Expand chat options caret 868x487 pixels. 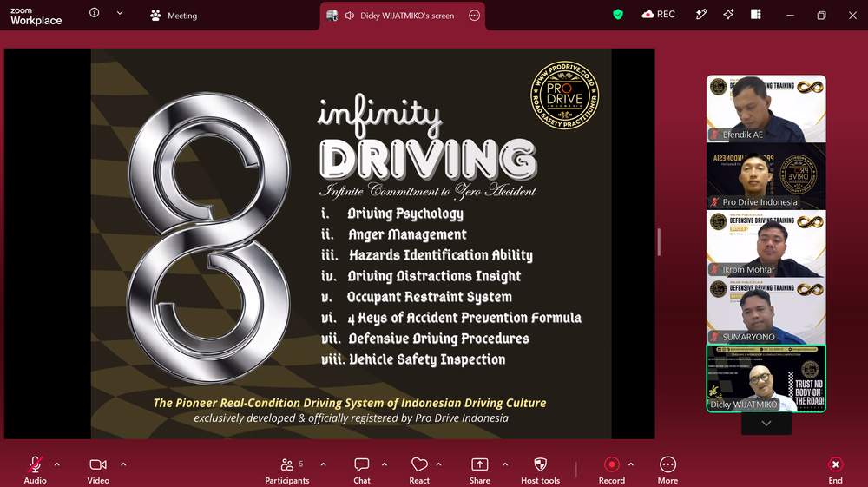click(385, 464)
